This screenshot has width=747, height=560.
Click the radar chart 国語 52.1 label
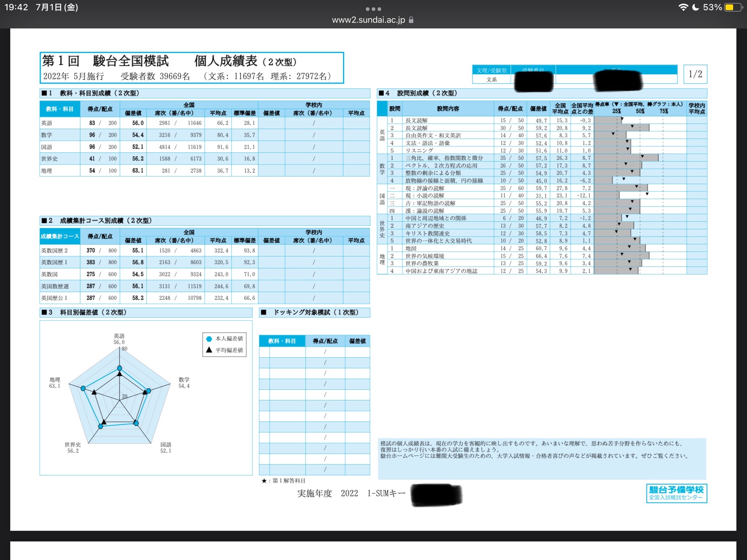166,447
